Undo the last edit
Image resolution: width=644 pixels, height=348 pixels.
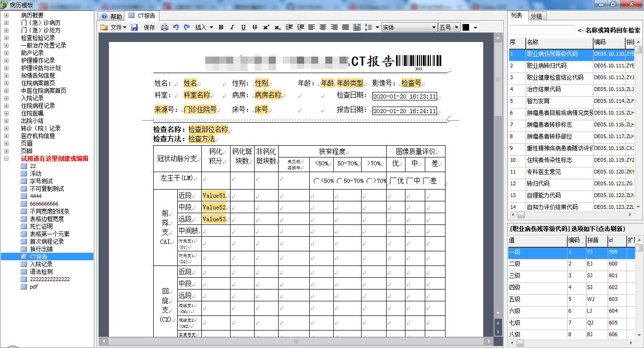pos(176,27)
